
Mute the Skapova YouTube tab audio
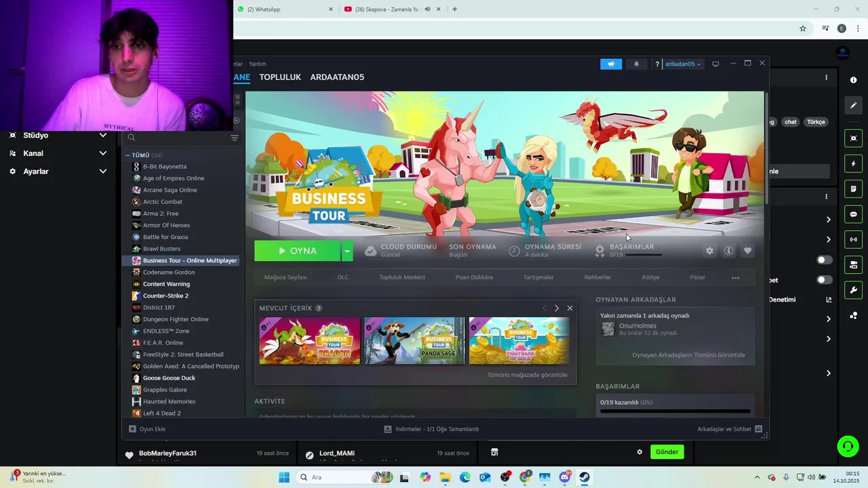click(x=427, y=9)
